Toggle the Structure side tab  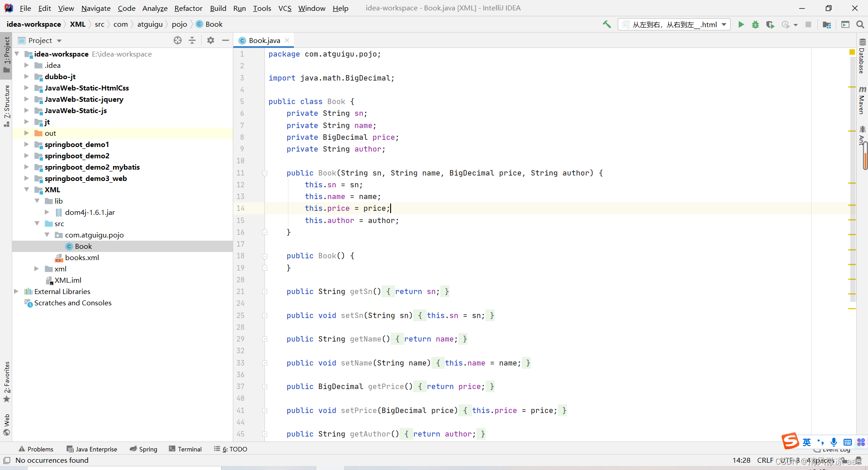pos(6,105)
